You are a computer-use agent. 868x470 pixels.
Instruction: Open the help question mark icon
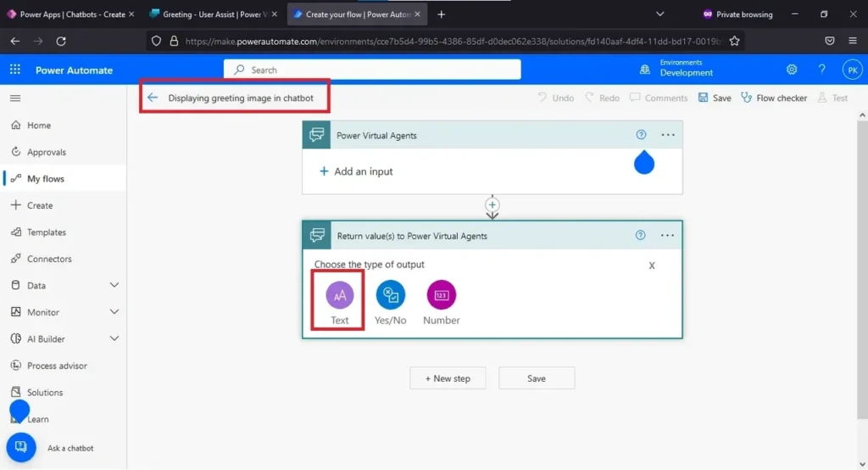[821, 70]
